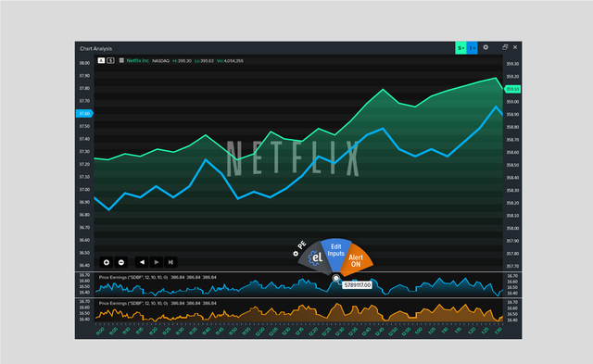Expand the green S dropdown

[x=461, y=48]
